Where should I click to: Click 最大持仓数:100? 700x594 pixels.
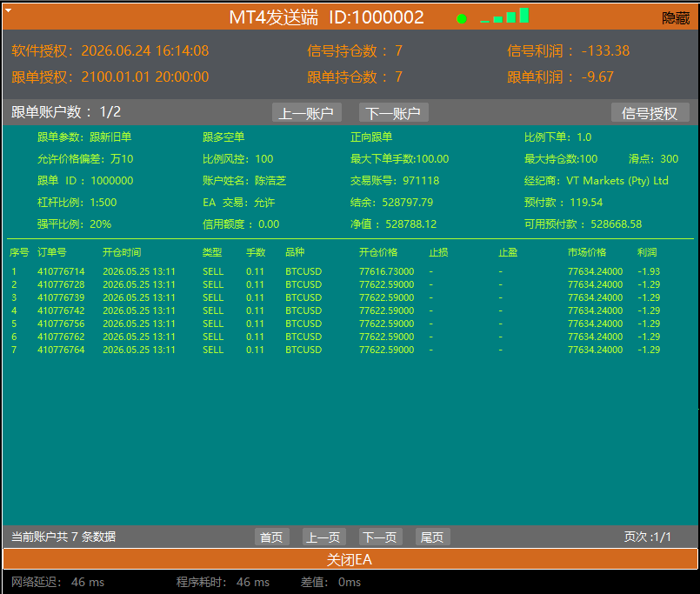tap(561, 159)
